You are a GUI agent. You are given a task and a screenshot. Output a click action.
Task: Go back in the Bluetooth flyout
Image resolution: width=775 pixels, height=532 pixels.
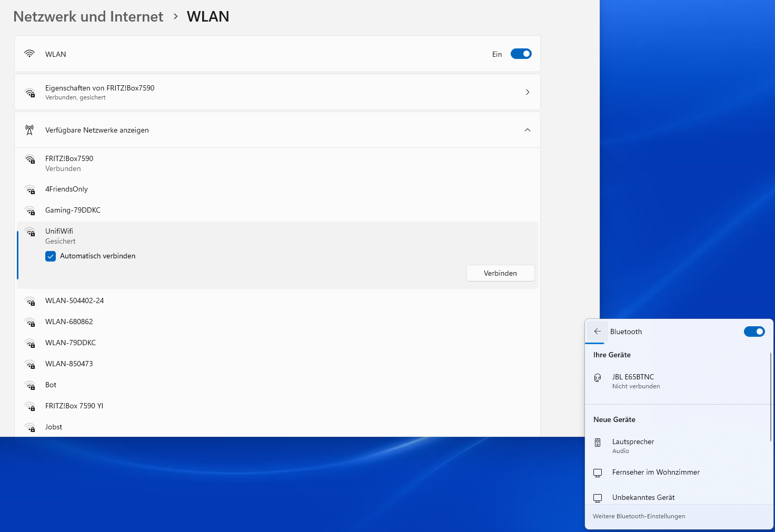[597, 332]
